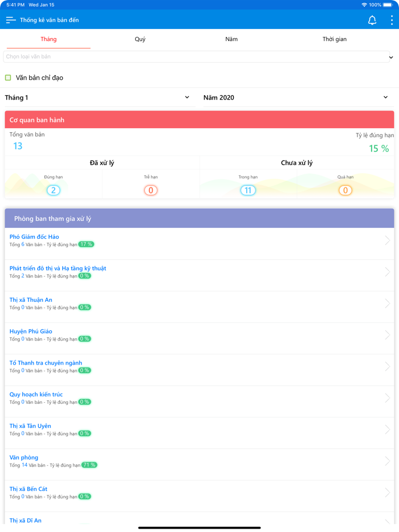Image resolution: width=399 pixels, height=532 pixels.
Task: Switch to the Quý tab
Action: tap(140, 39)
